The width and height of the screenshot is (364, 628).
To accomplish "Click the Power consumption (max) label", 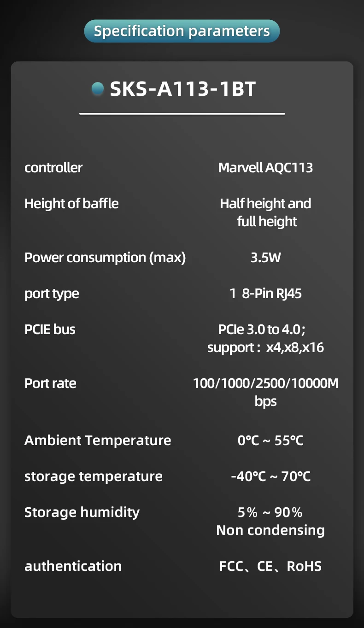I will click(x=105, y=258).
